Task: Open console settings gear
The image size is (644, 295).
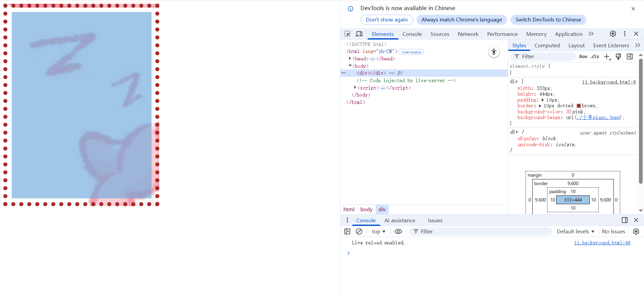Action: [636, 232]
